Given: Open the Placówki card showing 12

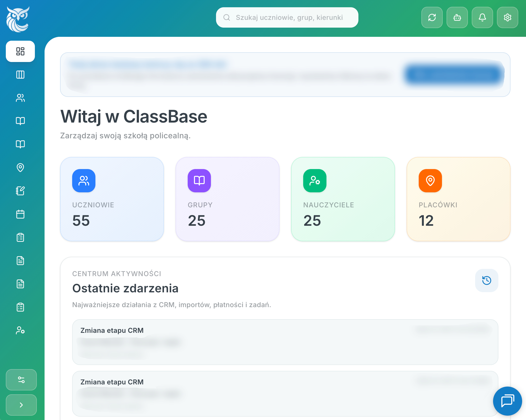Looking at the screenshot, I should (458, 199).
